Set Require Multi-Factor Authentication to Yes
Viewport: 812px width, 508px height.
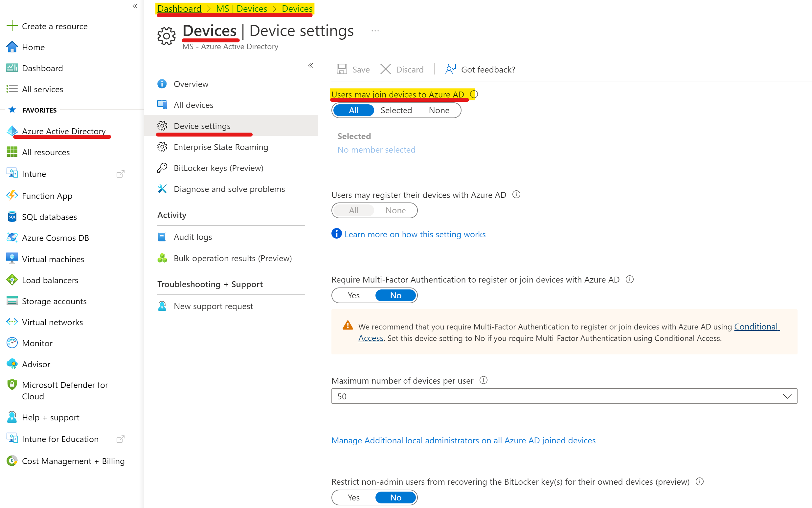click(353, 295)
